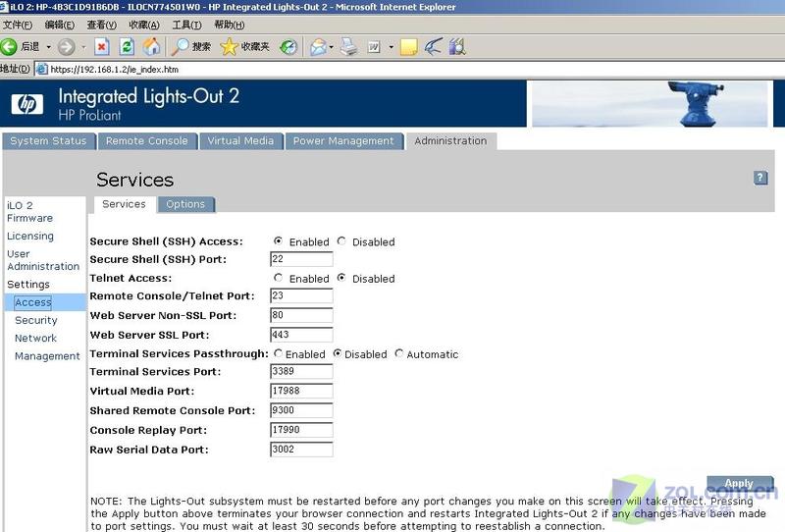The image size is (785, 532).
Task: Open the Help (帮助) menu
Action: (230, 25)
